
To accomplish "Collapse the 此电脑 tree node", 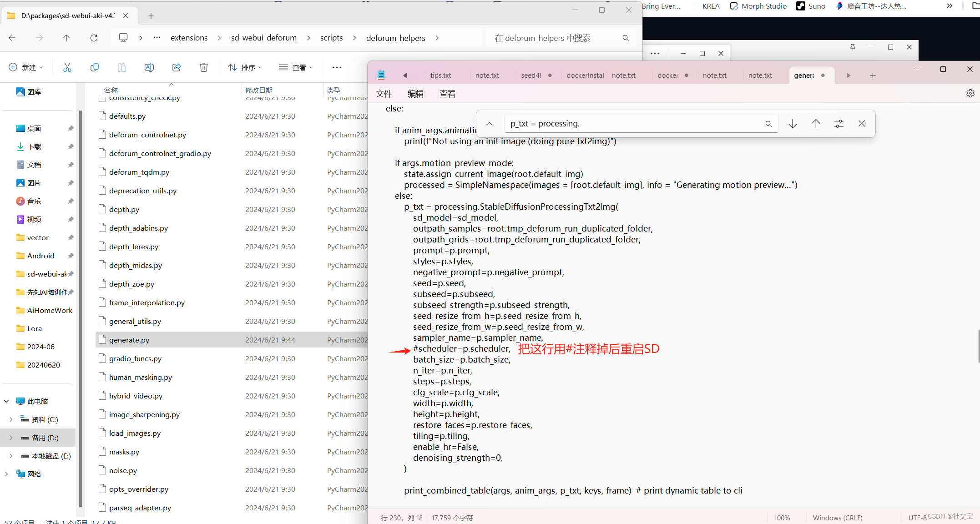I will coord(6,401).
